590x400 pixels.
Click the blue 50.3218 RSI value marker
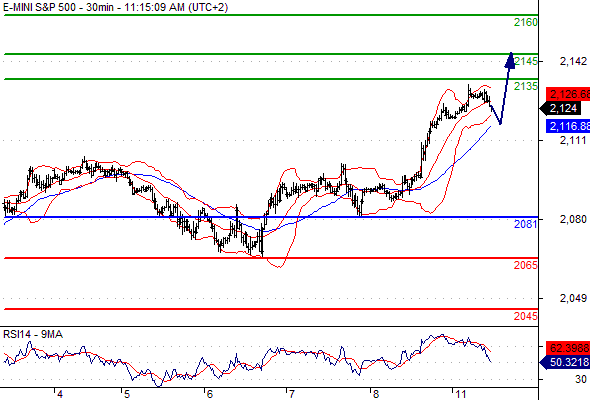pyautogui.click(x=564, y=362)
